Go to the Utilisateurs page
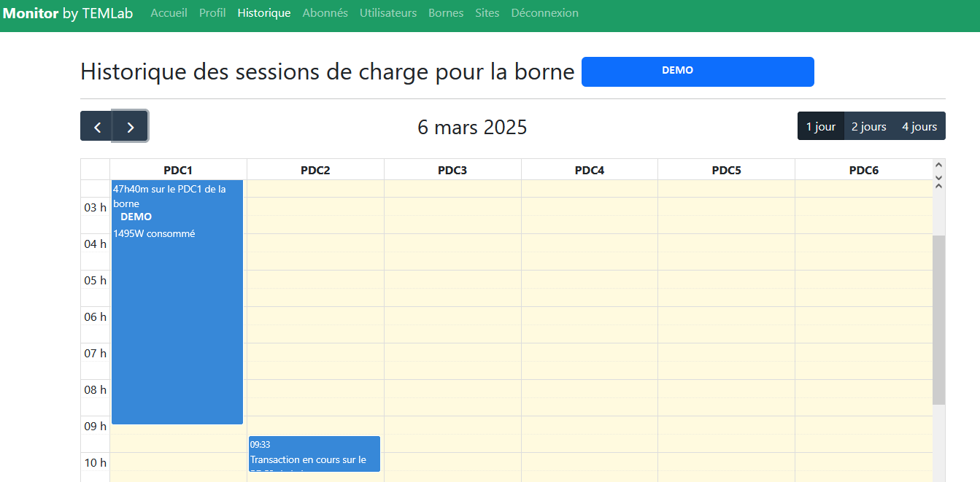 click(x=387, y=12)
